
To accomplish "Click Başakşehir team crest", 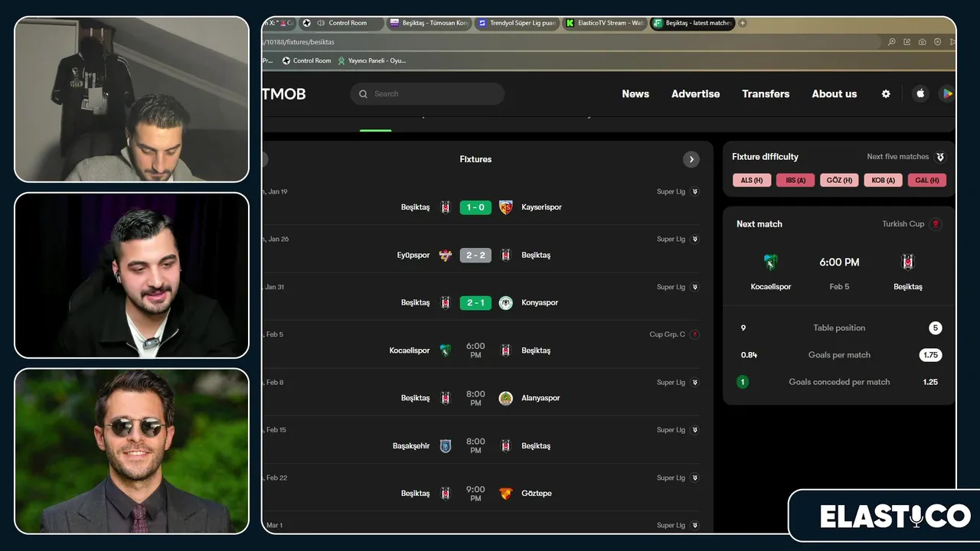I will coord(446,445).
